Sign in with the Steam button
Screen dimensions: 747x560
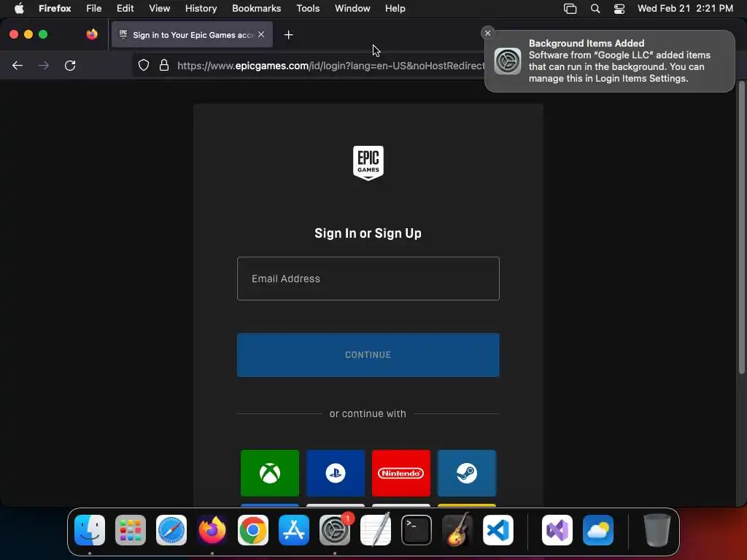point(466,472)
